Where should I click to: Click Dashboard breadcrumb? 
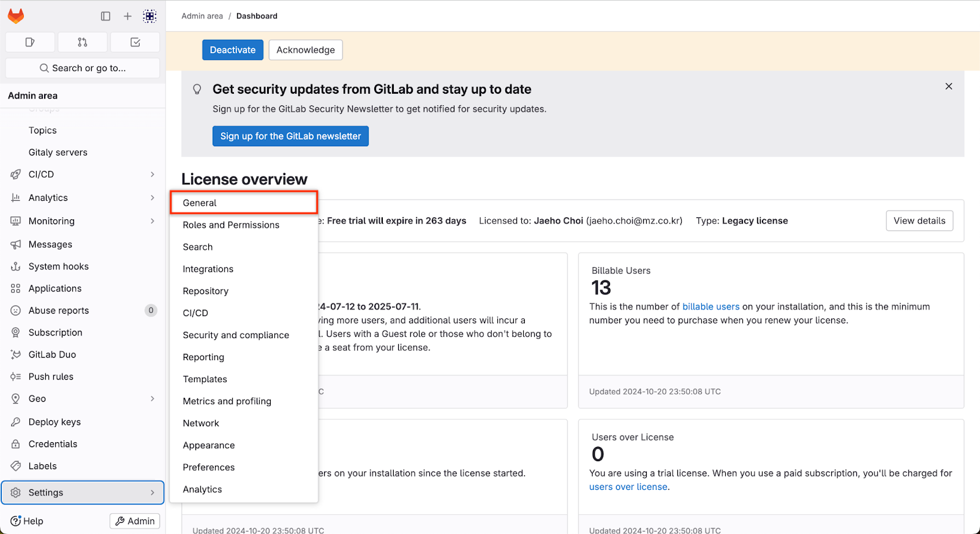257,16
